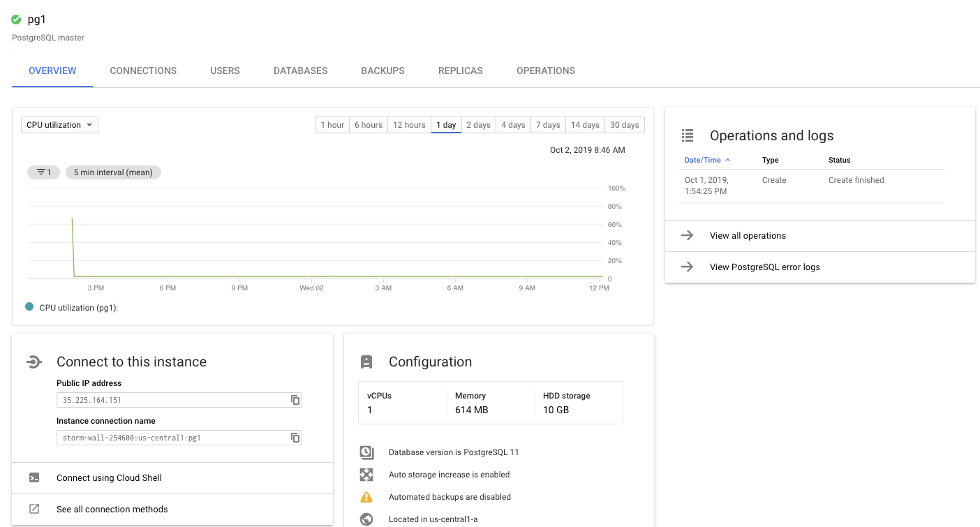
Task: Open the CONNECTIONS tab
Action: 143,70
